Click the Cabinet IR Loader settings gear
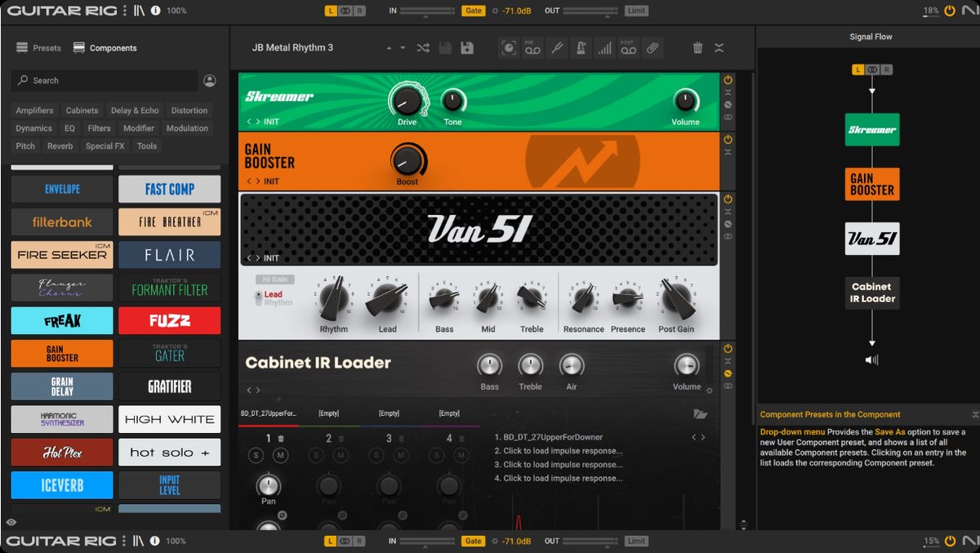This screenshot has width=980, height=553. pyautogui.click(x=709, y=390)
